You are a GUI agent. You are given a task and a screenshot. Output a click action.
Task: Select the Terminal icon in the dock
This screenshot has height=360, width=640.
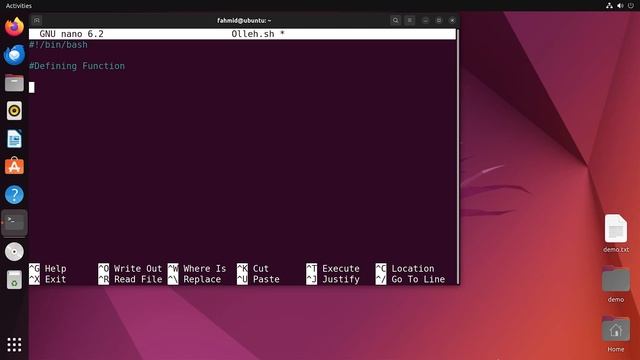[x=14, y=223]
